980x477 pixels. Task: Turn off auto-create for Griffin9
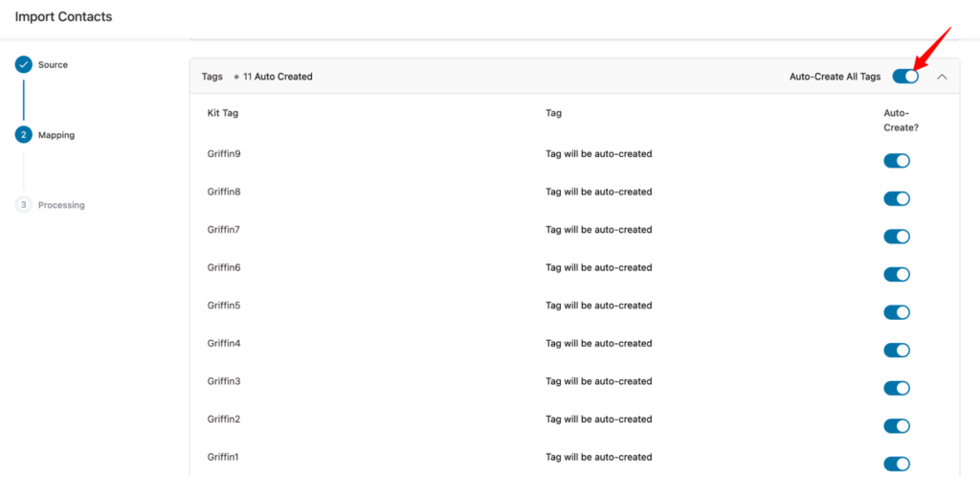coord(897,161)
